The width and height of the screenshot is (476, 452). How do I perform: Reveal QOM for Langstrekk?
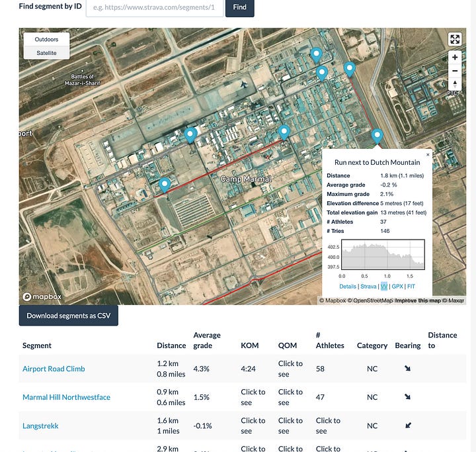click(x=290, y=426)
